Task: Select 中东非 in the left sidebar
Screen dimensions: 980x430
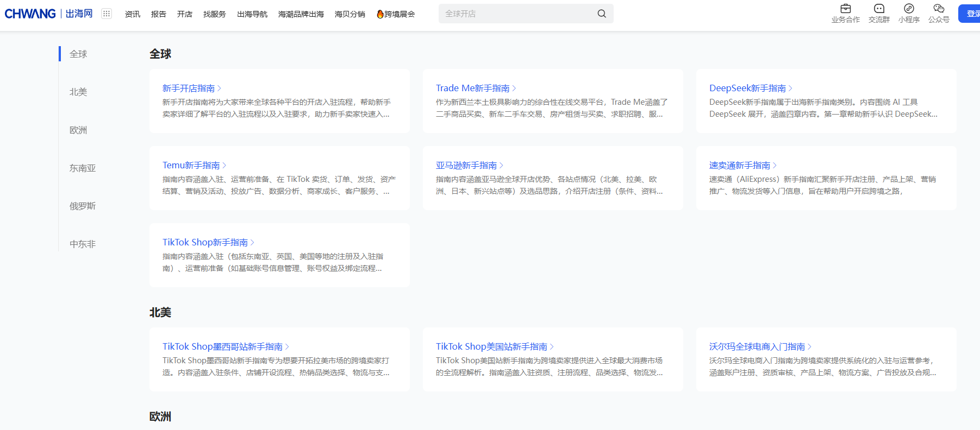Action: point(83,244)
